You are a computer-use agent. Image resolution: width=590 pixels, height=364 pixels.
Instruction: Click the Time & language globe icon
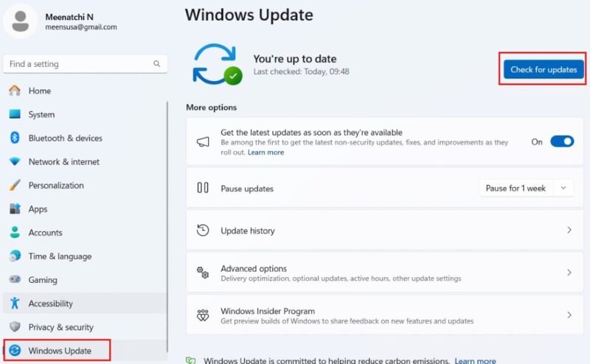15,256
